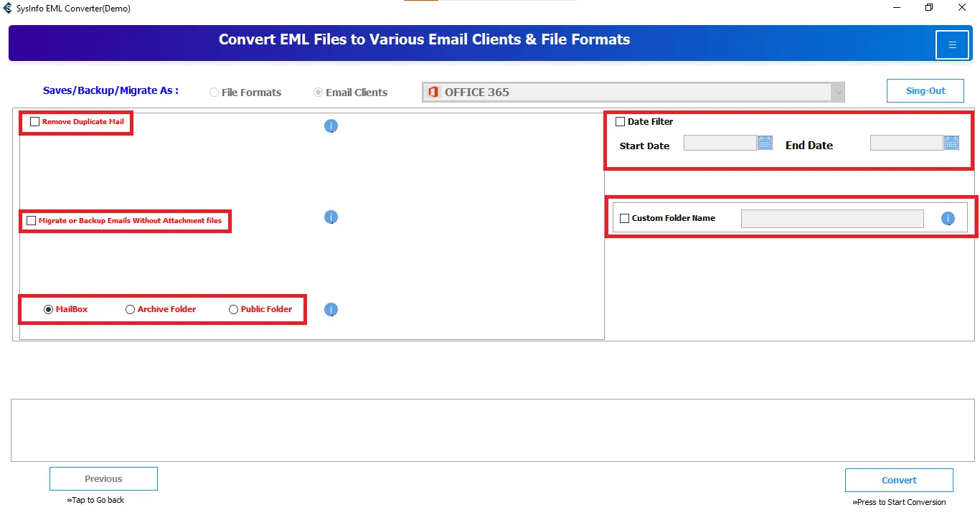Click the empty log panel above Previous button
The width and height of the screenshot is (980, 520).
coord(493,430)
